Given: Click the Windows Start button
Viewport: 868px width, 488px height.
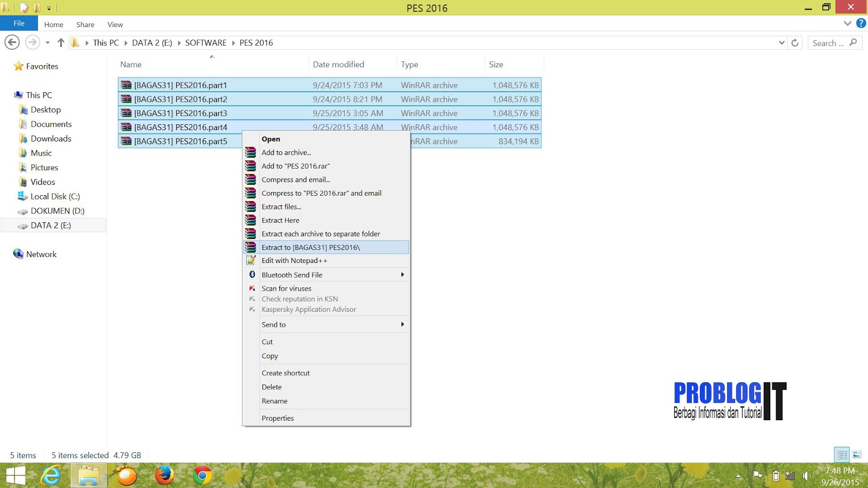Looking at the screenshot, I should pos(16,476).
